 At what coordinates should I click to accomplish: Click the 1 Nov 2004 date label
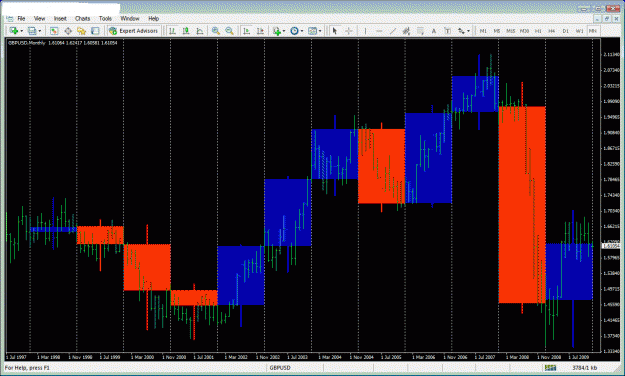coord(362,357)
